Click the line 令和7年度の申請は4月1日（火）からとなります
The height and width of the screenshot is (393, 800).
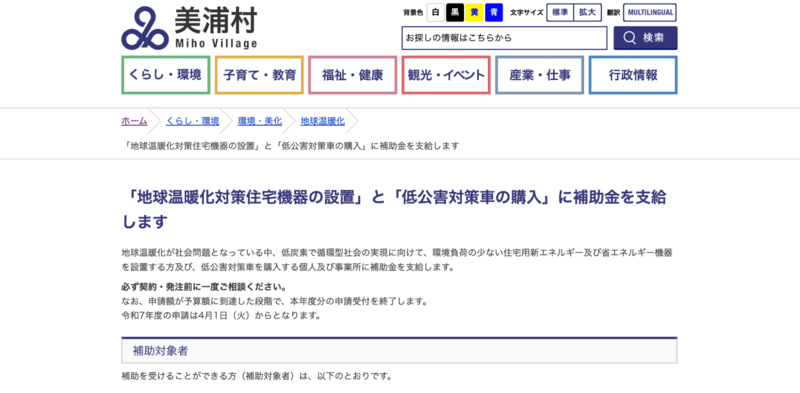pyautogui.click(x=221, y=315)
